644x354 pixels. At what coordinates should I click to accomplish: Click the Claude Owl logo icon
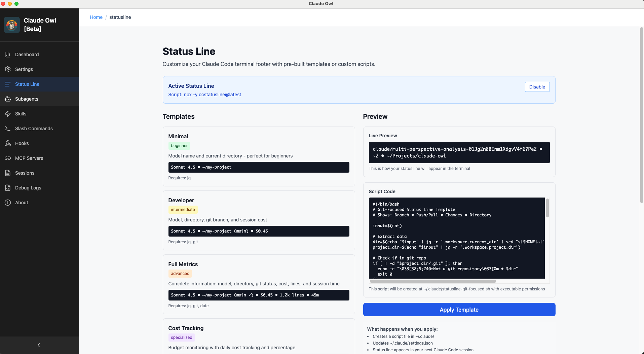click(x=12, y=25)
